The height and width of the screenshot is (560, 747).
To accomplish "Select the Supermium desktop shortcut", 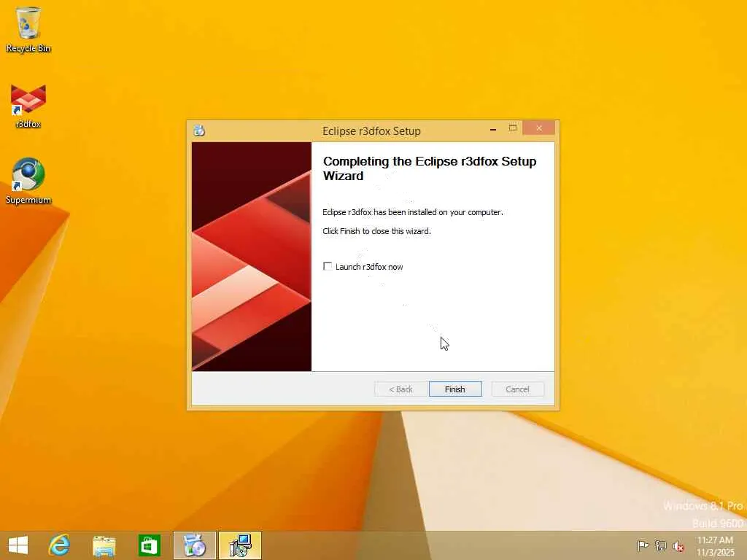I will point(28,182).
